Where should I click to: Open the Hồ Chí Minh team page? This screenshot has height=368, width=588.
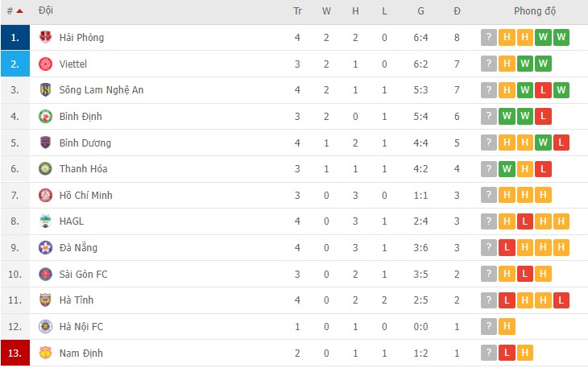85,195
